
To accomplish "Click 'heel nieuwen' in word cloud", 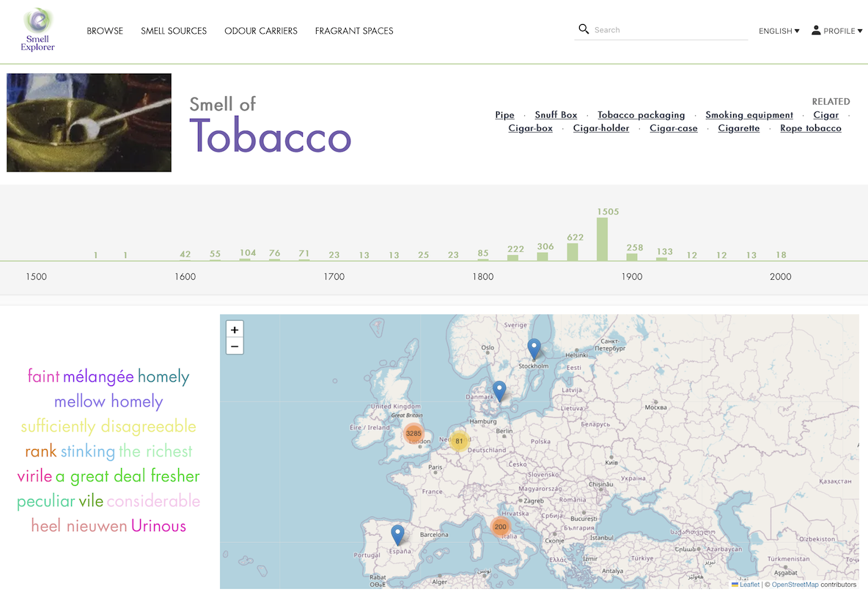I will pos(79,526).
